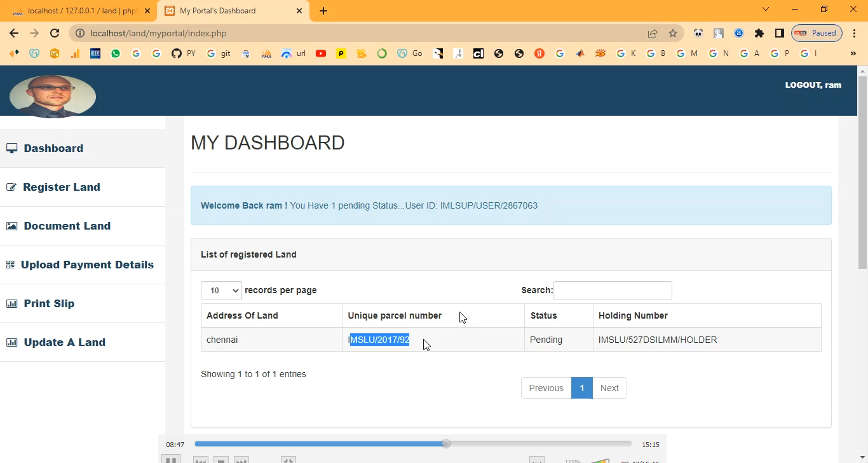The width and height of the screenshot is (868, 463).
Task: Open the GitHub PY bookmark
Action: click(183, 53)
